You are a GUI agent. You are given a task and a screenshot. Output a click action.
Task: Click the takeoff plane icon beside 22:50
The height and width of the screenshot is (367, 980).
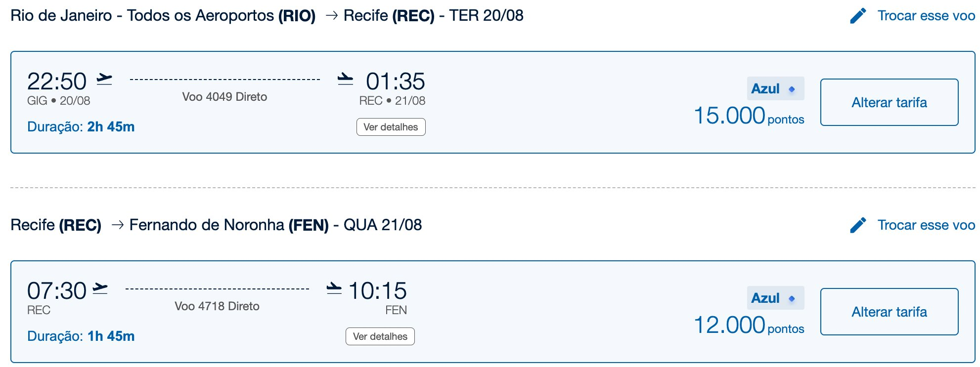(x=104, y=79)
